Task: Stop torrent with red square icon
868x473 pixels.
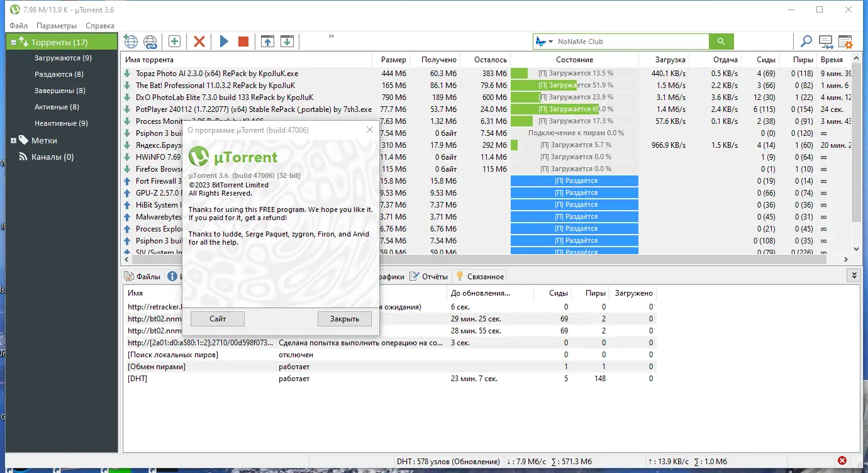Action: click(x=243, y=42)
